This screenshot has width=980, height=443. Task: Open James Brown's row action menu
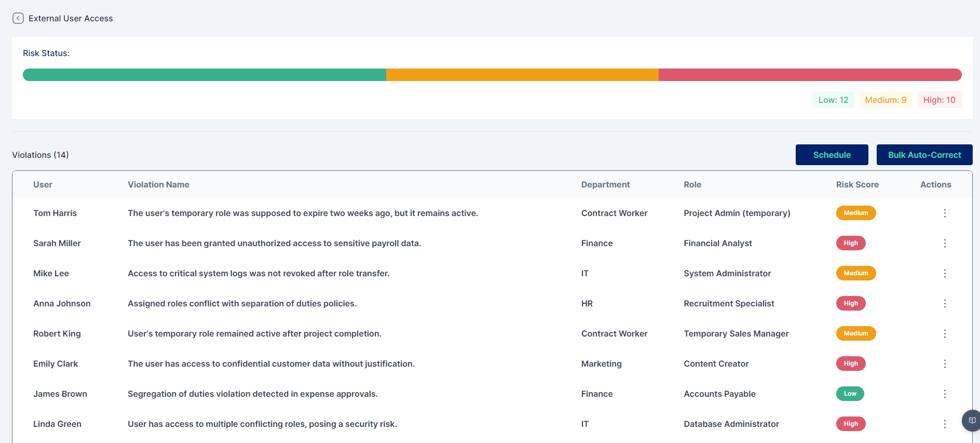click(945, 394)
